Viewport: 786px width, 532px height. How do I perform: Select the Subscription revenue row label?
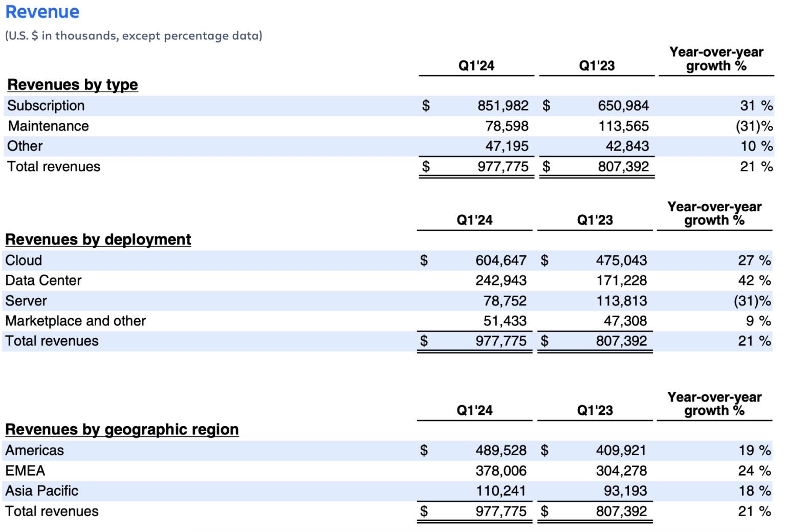coord(46,105)
